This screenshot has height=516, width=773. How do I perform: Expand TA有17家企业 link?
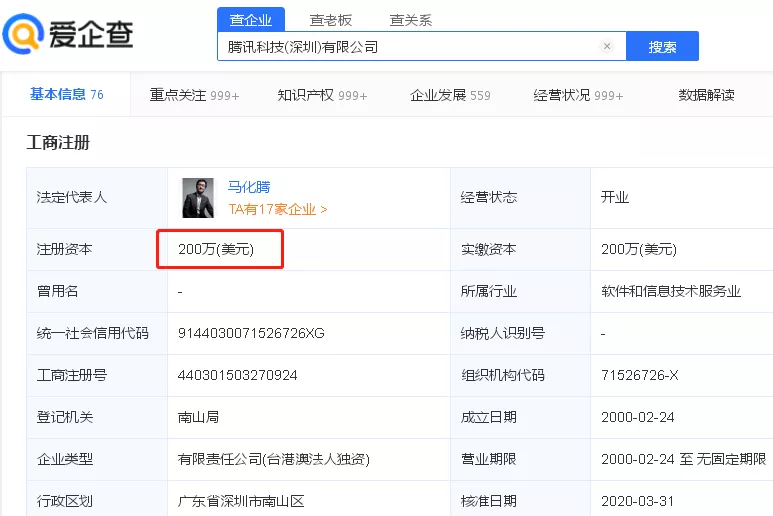(278, 209)
